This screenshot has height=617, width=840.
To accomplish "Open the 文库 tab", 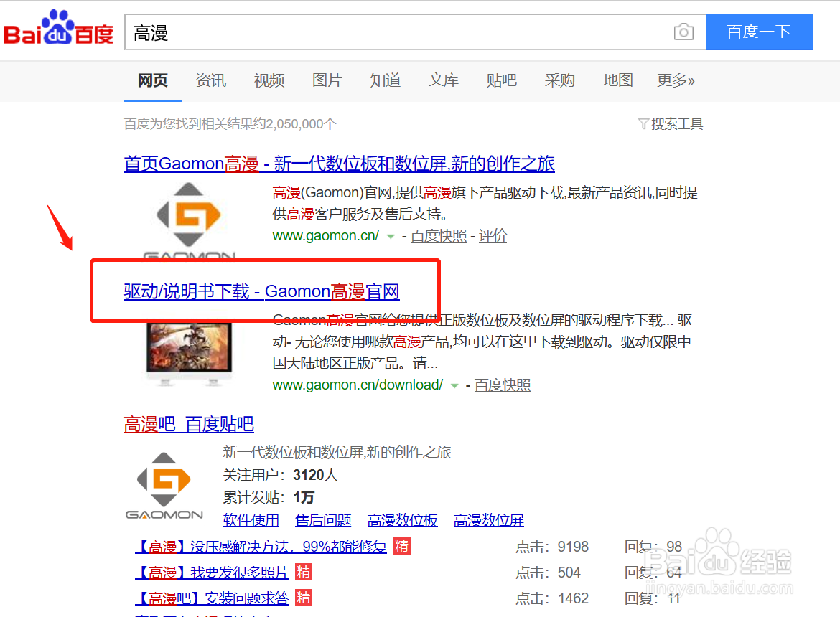I will coord(444,81).
